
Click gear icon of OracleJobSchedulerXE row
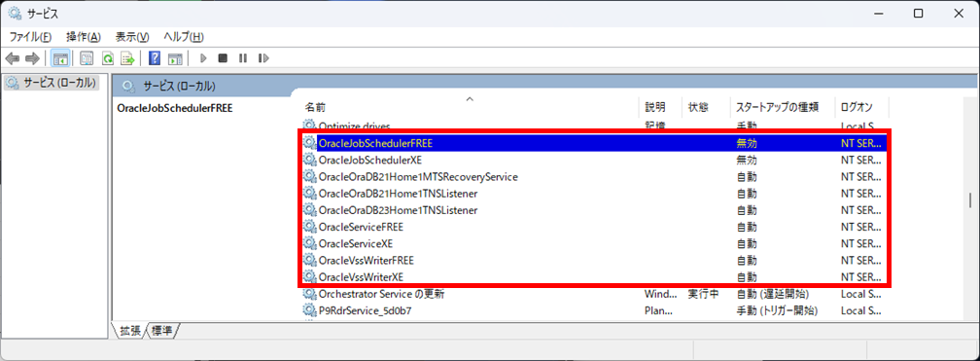point(309,161)
